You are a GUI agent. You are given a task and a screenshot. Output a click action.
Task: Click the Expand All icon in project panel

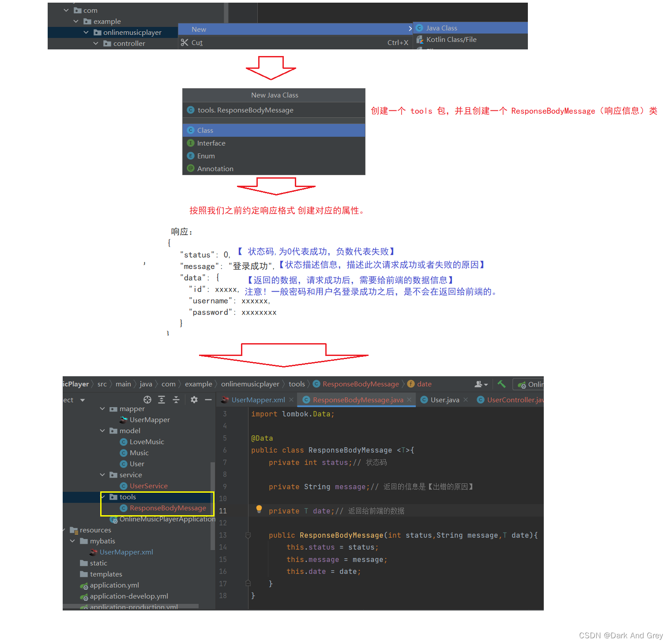162,400
